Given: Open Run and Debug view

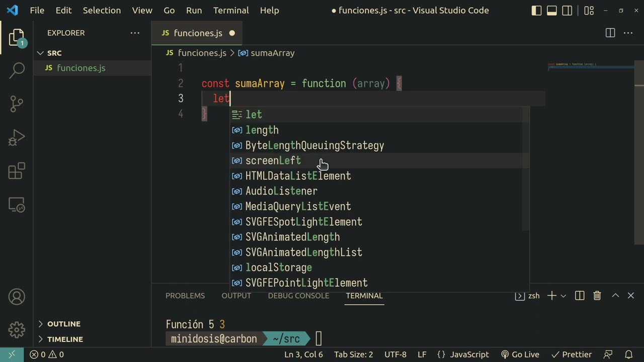Looking at the screenshot, I should click(17, 137).
